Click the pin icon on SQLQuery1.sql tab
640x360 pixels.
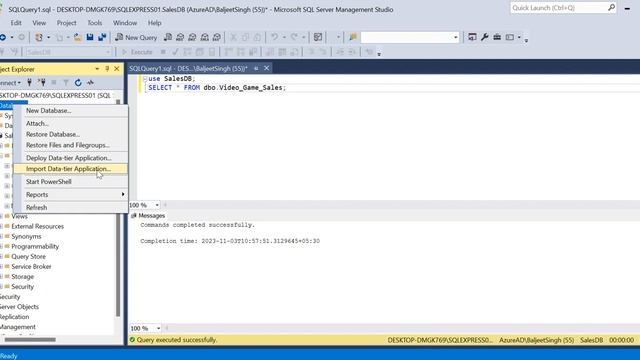point(256,68)
